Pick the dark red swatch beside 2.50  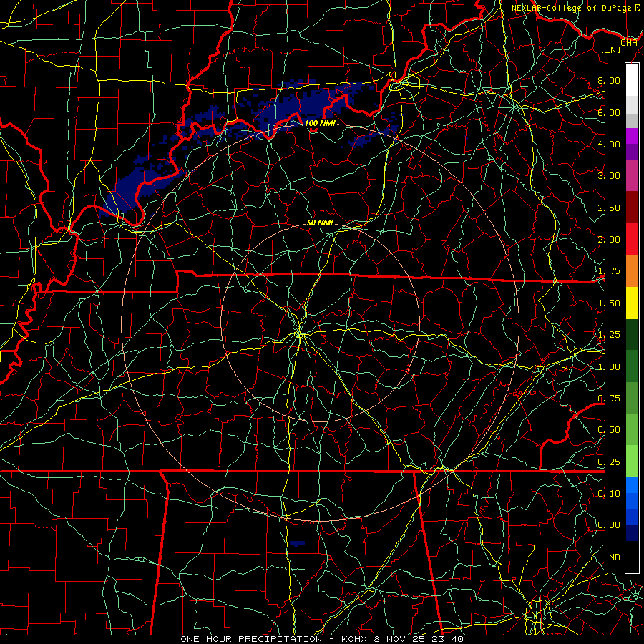[x=632, y=208]
